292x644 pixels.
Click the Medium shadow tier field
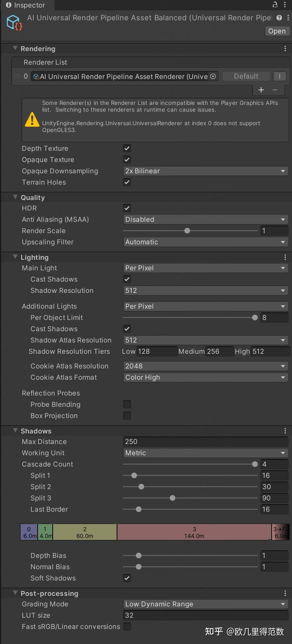220,352
